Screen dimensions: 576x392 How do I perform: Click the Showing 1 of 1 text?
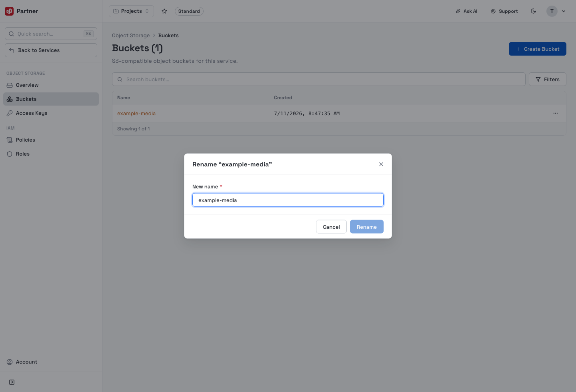pyautogui.click(x=134, y=129)
